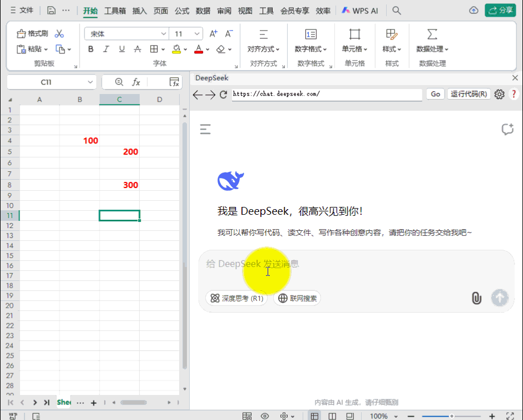Apply Italic formatting to cell

point(106,50)
